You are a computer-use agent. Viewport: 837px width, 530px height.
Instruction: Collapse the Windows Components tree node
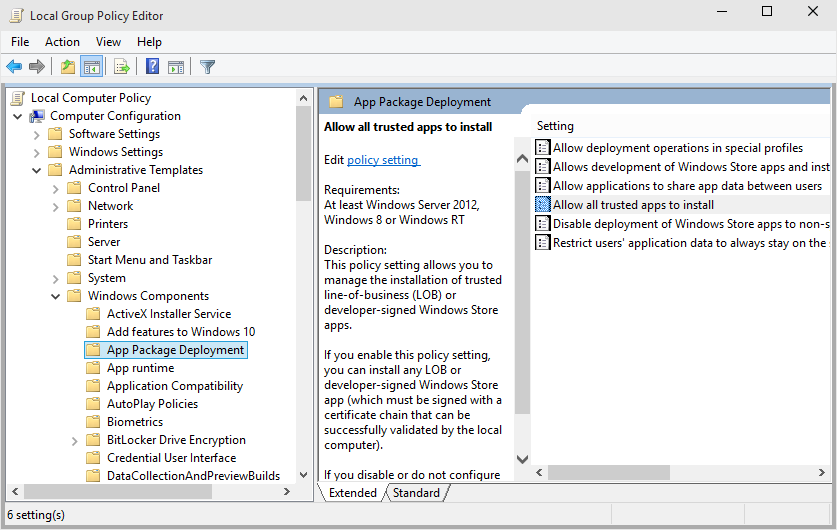(x=56, y=296)
